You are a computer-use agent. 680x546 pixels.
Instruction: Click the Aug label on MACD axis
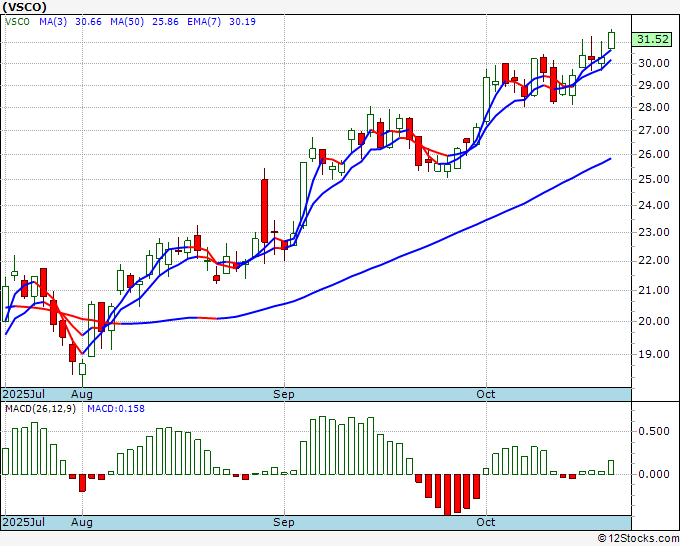82,522
